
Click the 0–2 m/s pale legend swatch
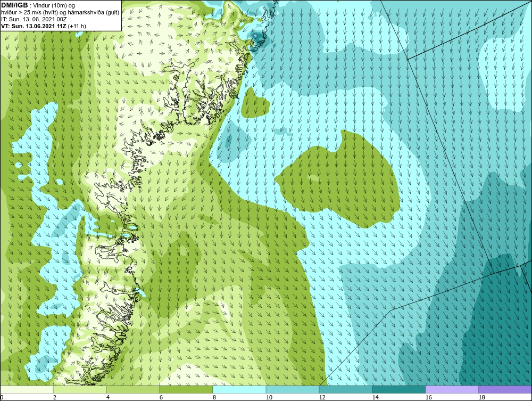(27, 389)
